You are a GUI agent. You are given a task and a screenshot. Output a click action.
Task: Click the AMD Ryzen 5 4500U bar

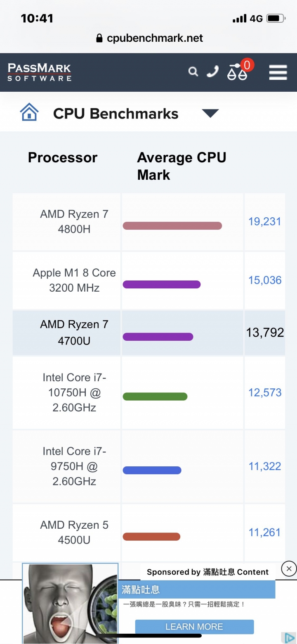click(x=151, y=537)
